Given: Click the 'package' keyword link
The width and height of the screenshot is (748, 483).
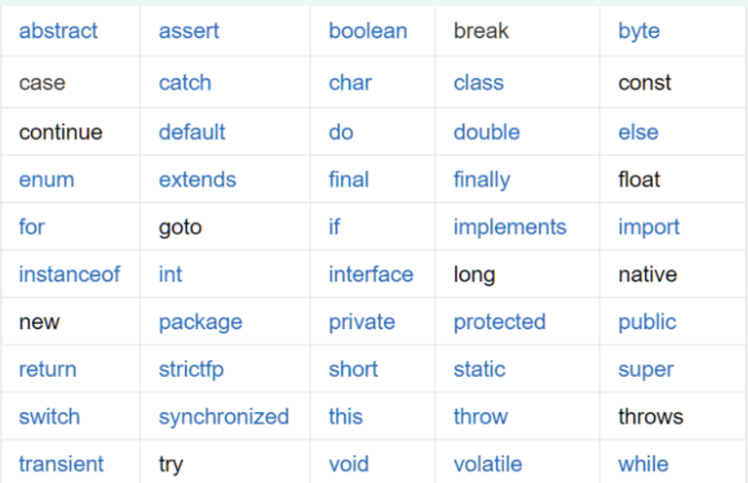Looking at the screenshot, I should 200,322.
